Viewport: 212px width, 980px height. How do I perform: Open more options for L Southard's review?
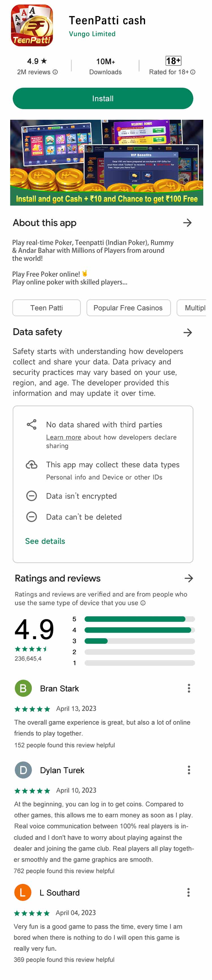(x=189, y=892)
